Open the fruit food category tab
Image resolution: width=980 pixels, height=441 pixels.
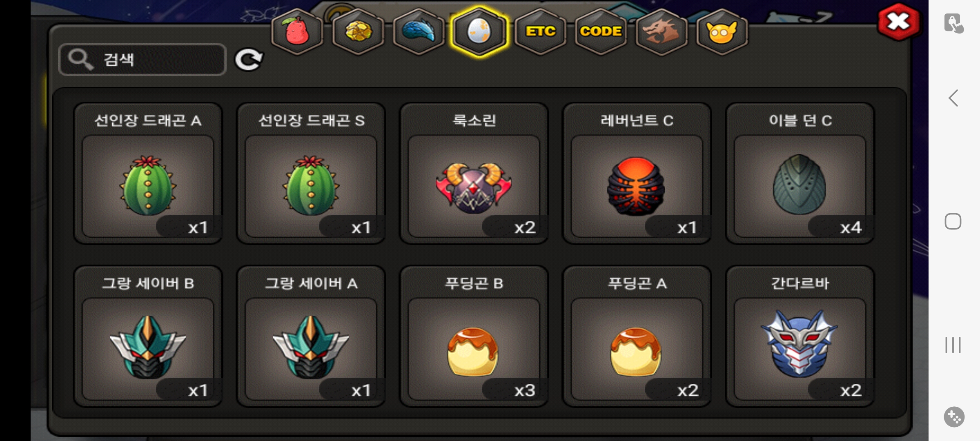(297, 31)
